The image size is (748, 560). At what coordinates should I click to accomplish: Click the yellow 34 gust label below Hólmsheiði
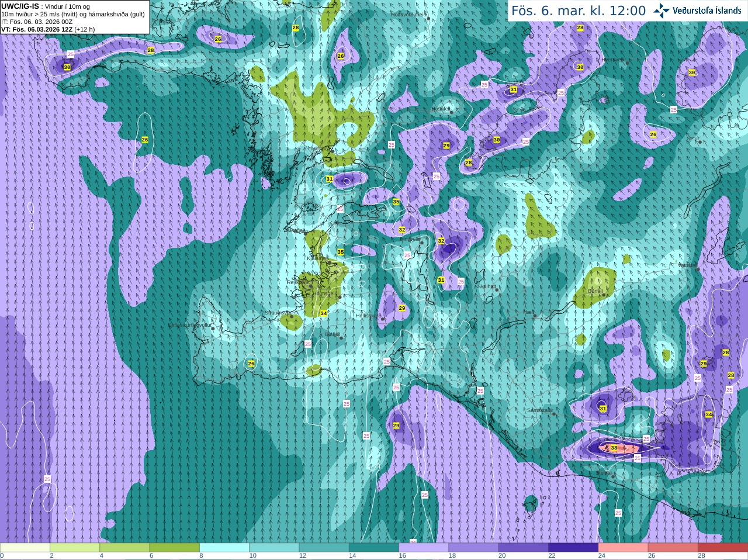click(x=323, y=313)
